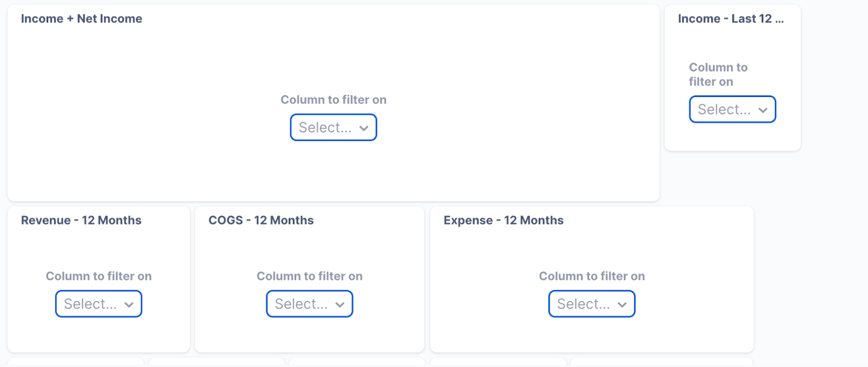
Task: Click Column to filter on label in Revenue card
Action: (98, 276)
